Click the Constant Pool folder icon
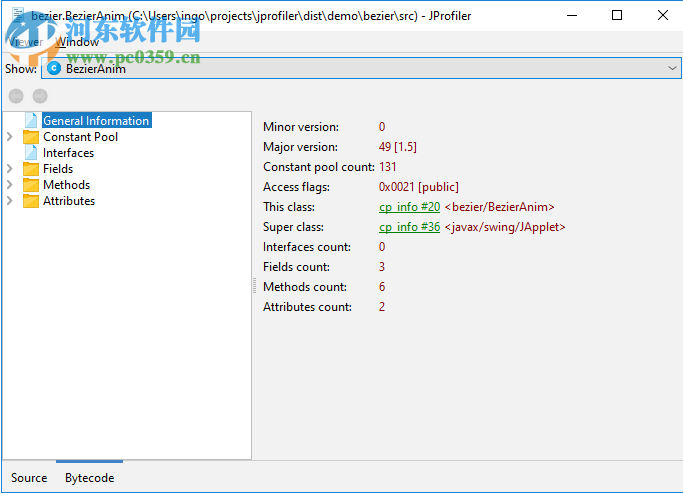 31,137
